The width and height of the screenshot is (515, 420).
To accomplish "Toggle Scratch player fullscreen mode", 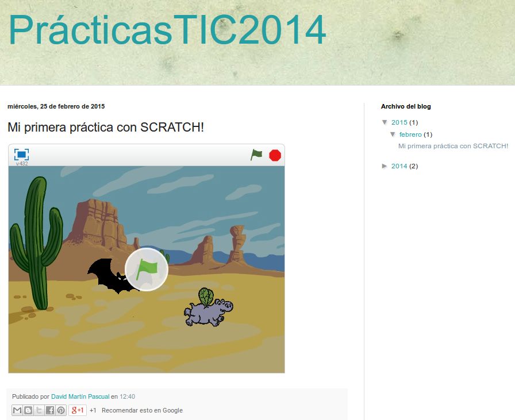I will (x=21, y=154).
